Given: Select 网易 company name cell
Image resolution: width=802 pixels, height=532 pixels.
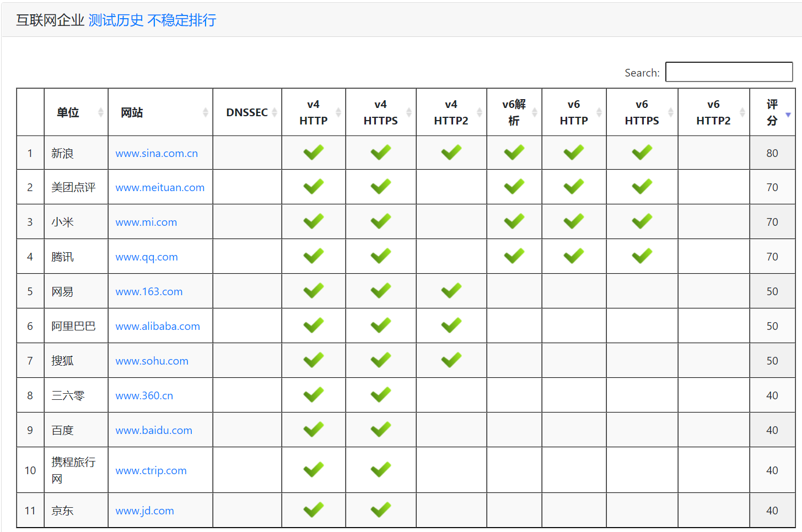Looking at the screenshot, I should [76, 291].
